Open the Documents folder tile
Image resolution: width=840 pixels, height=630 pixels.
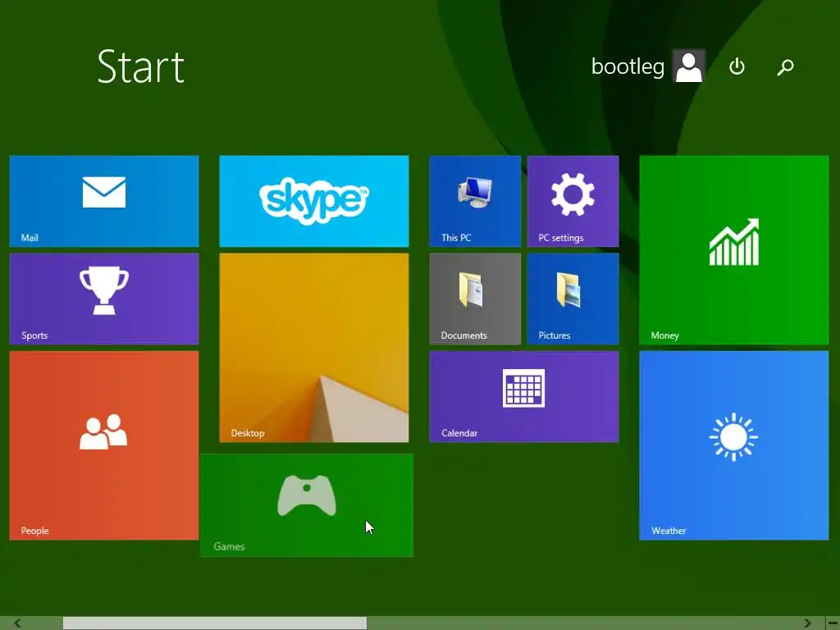(x=475, y=299)
